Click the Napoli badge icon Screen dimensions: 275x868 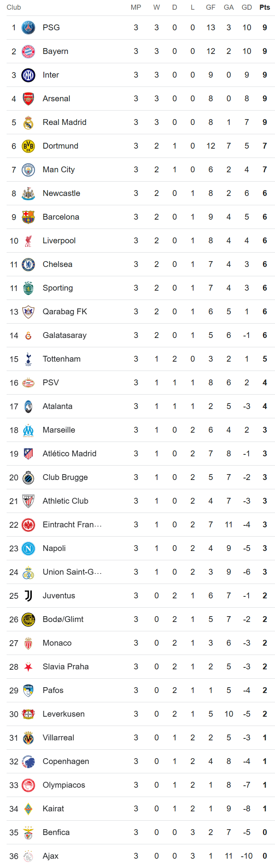point(28,548)
